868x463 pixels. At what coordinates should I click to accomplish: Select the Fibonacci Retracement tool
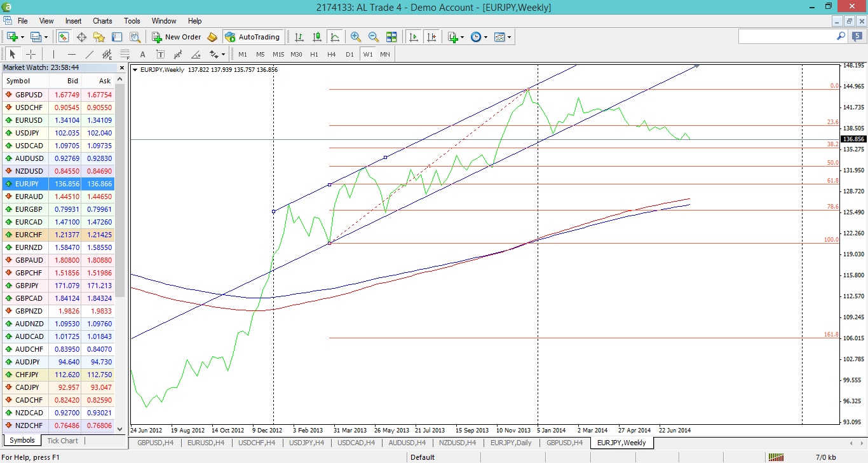[x=125, y=54]
